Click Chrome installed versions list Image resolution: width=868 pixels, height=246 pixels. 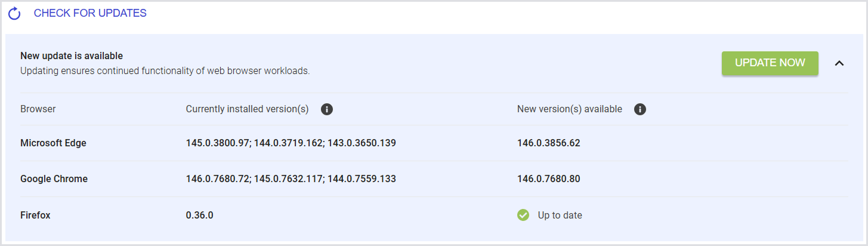pyautogui.click(x=291, y=179)
